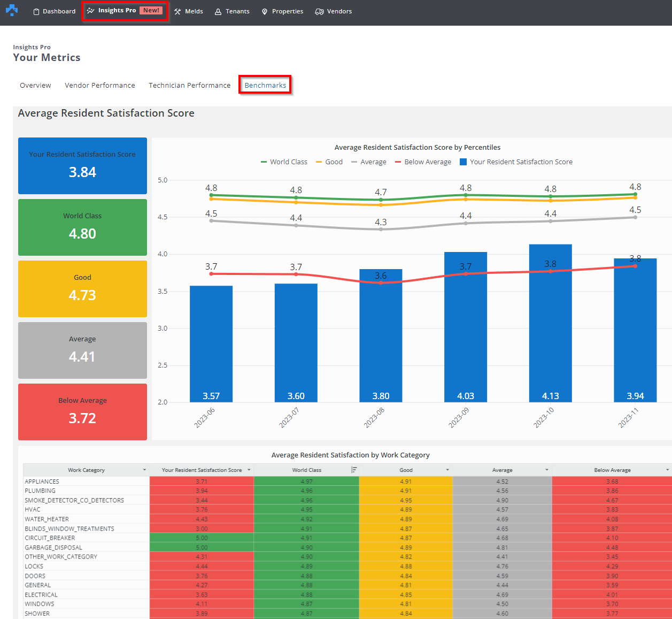Toggle Your Resident Satisfaction Score legend item
The height and width of the screenshot is (619, 672).
point(516,162)
